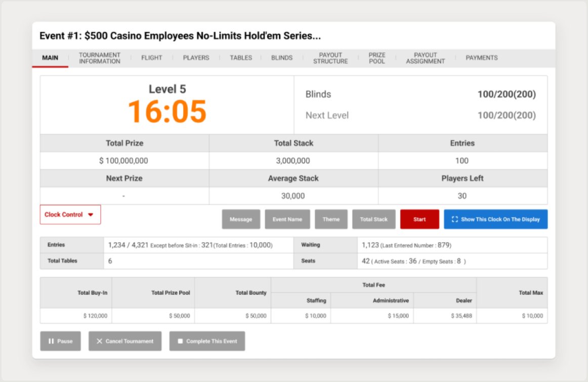Click the Last Entered Number text
Screen dimensions: 588x382
[416, 245]
